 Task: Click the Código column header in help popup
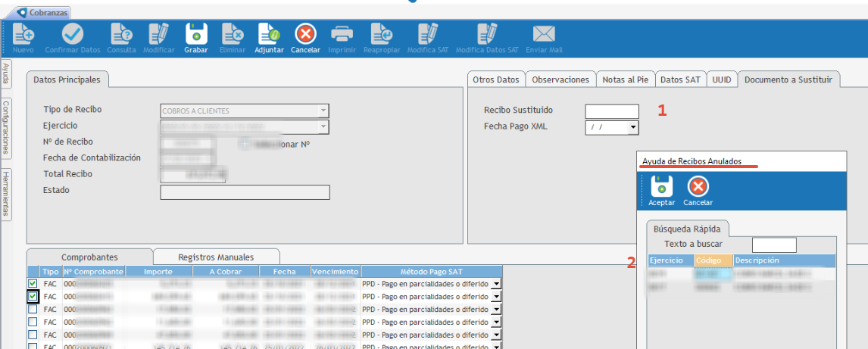[713, 260]
